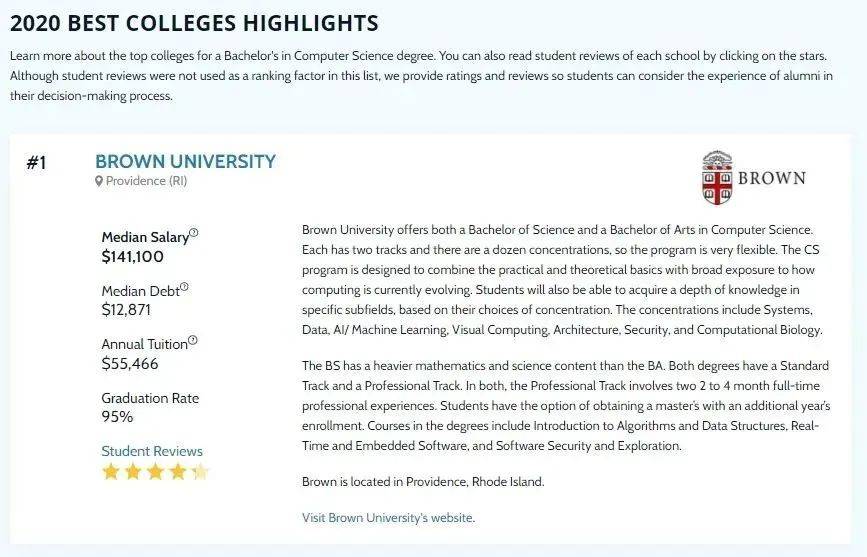
Task: Visit Brown University's website link
Action: [x=388, y=517]
